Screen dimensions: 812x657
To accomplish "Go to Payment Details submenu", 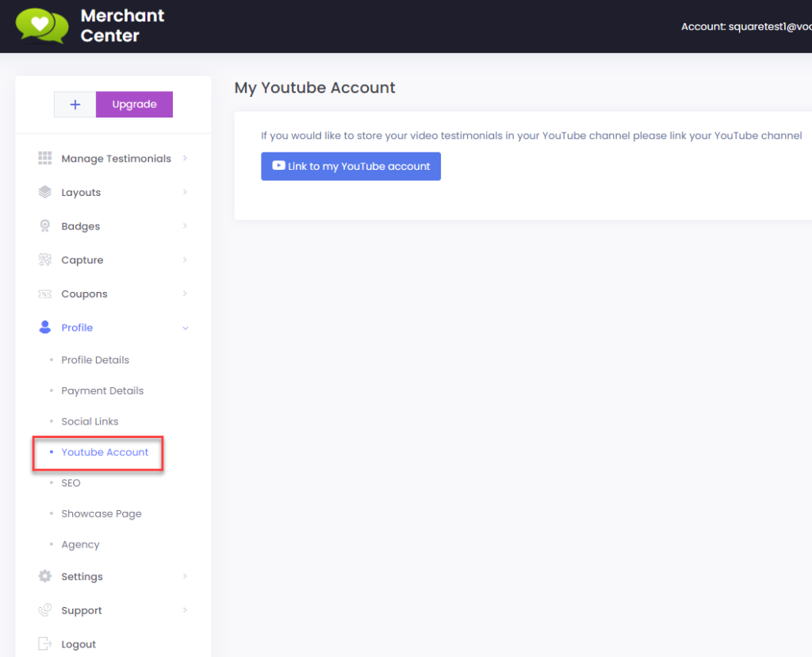I will [102, 390].
